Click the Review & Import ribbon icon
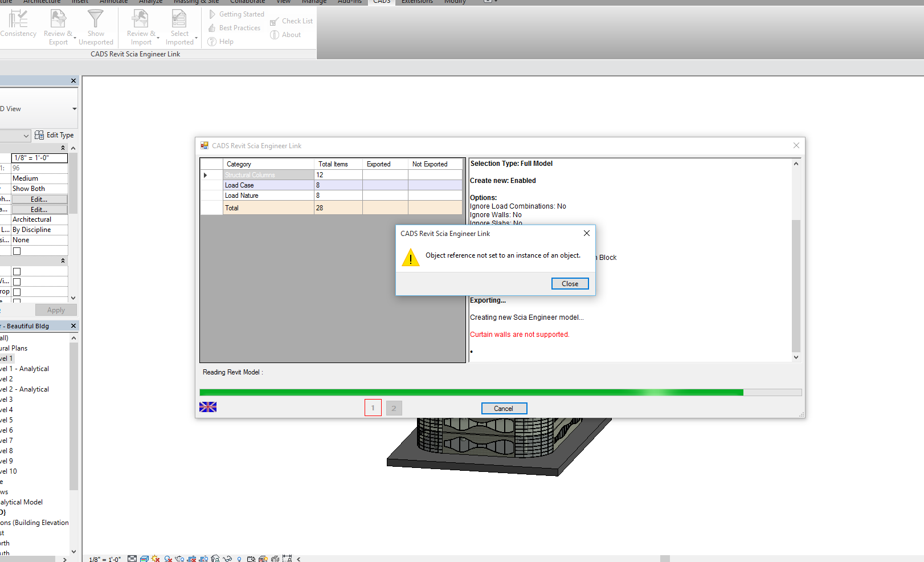The width and height of the screenshot is (924, 562). 140,19
